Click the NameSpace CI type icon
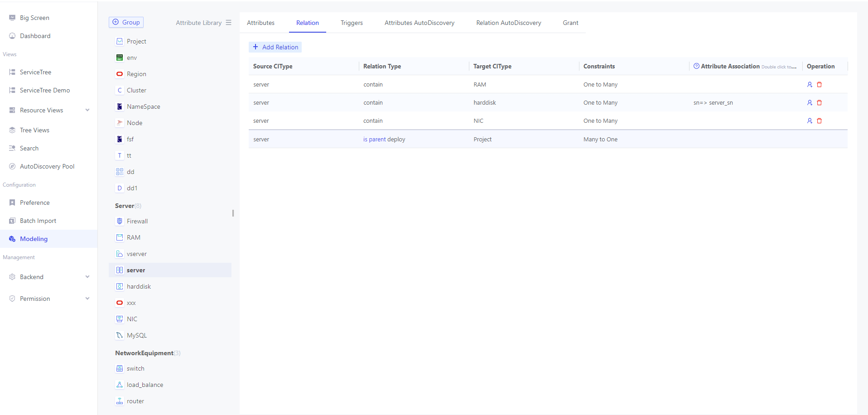Image resolution: width=868 pixels, height=415 pixels. [x=120, y=106]
